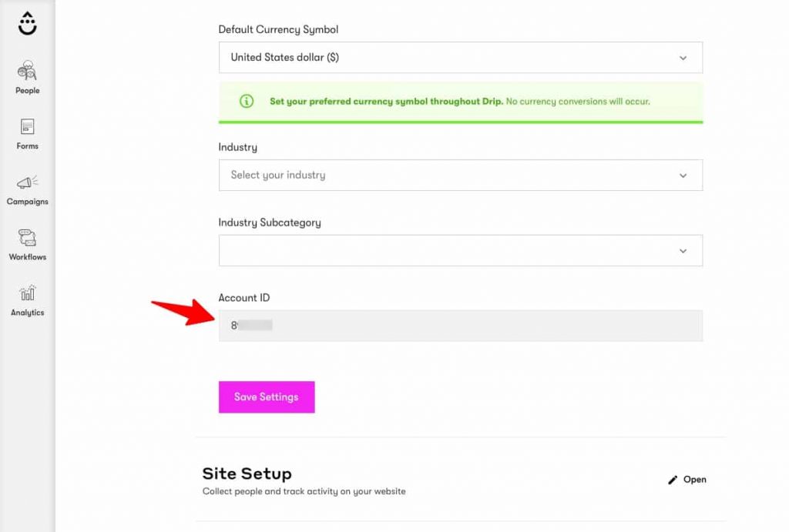The width and height of the screenshot is (789, 532).
Task: Open the People section icon
Action: pos(27,71)
